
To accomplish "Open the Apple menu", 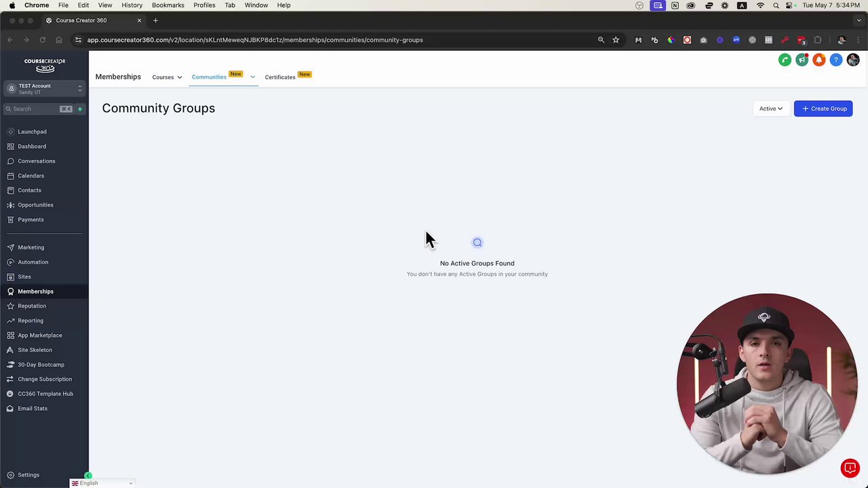I will (x=12, y=5).
